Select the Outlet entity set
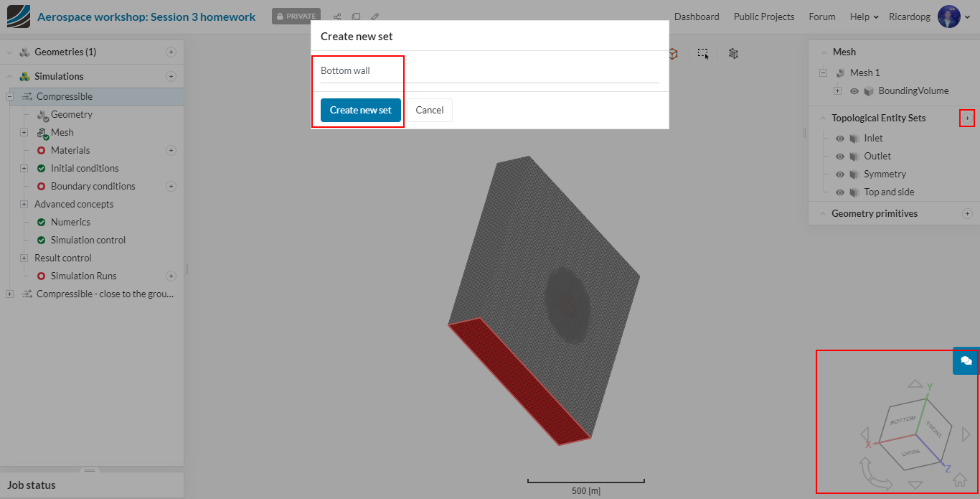Viewport: 980px width, 499px height. [877, 156]
